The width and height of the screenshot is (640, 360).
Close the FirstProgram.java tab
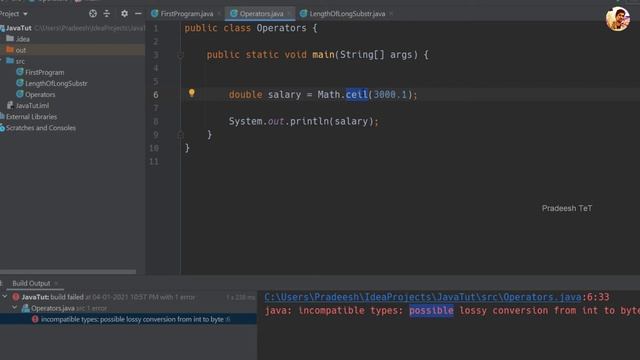pos(219,14)
